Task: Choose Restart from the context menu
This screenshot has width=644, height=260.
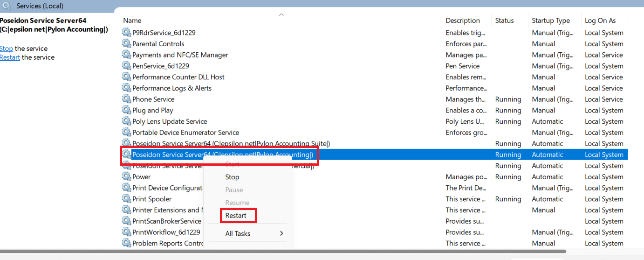Action: tap(236, 216)
